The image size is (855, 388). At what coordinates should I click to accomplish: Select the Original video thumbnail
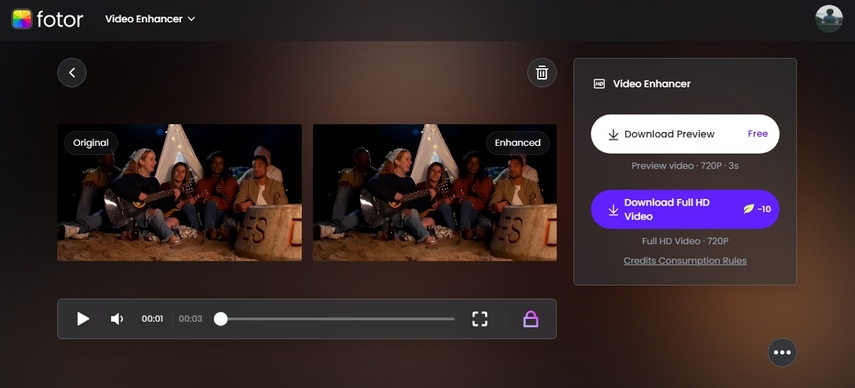pyautogui.click(x=179, y=192)
